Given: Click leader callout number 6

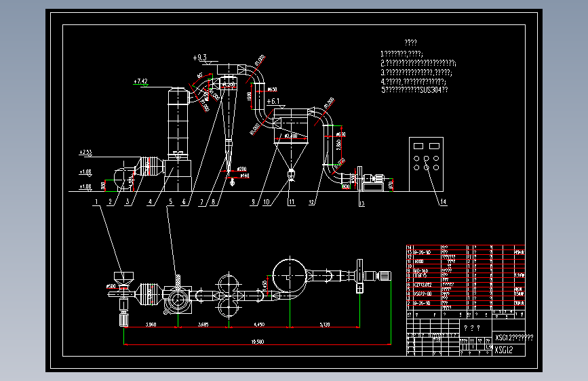Looking at the screenshot, I should [184, 202].
